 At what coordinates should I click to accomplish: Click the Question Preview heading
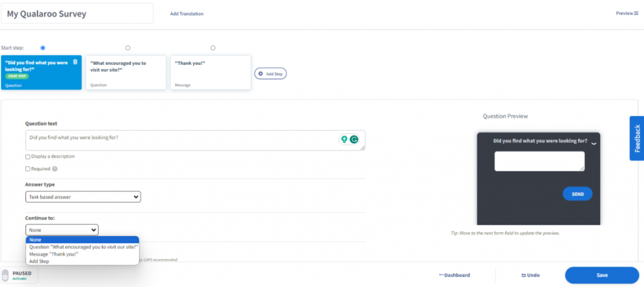[x=505, y=116]
